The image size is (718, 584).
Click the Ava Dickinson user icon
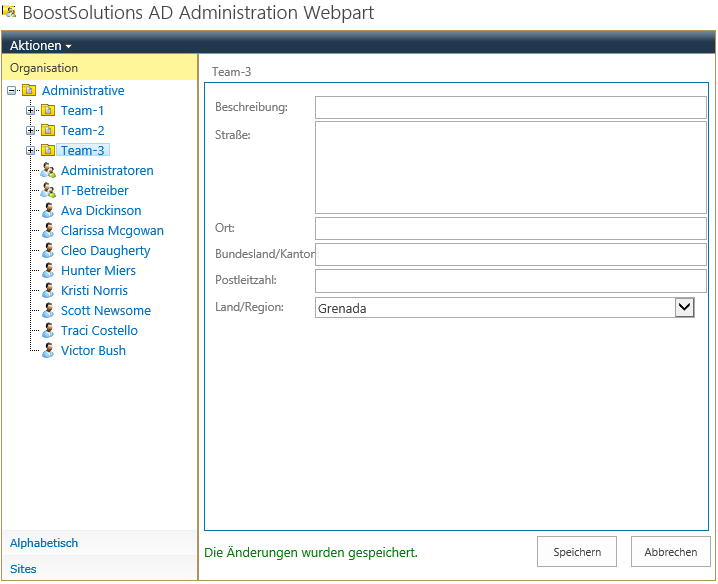[x=48, y=211]
